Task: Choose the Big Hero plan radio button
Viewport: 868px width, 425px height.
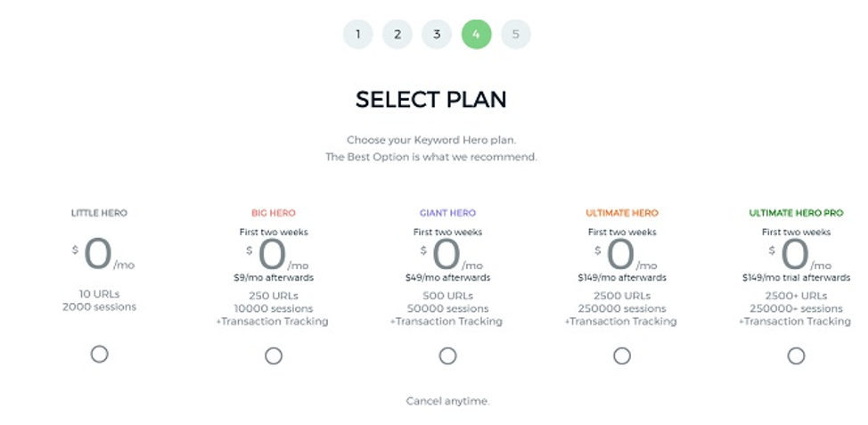Action: coord(274,356)
